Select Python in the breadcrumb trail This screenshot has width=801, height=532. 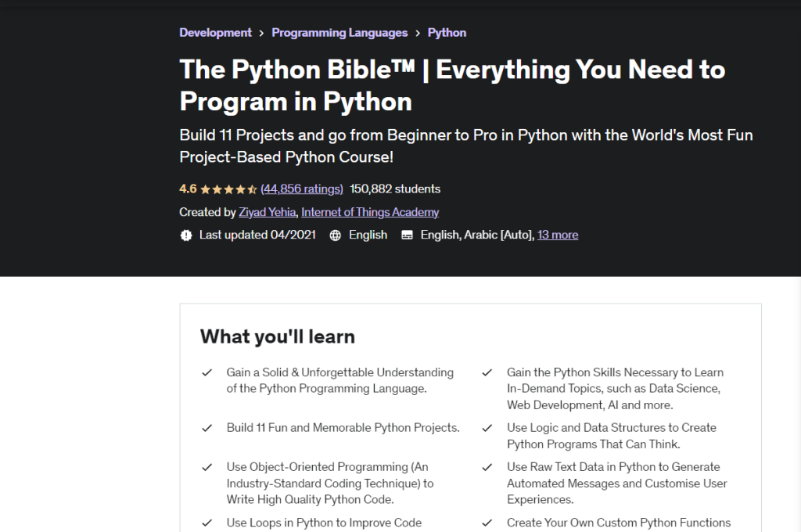[x=447, y=32]
